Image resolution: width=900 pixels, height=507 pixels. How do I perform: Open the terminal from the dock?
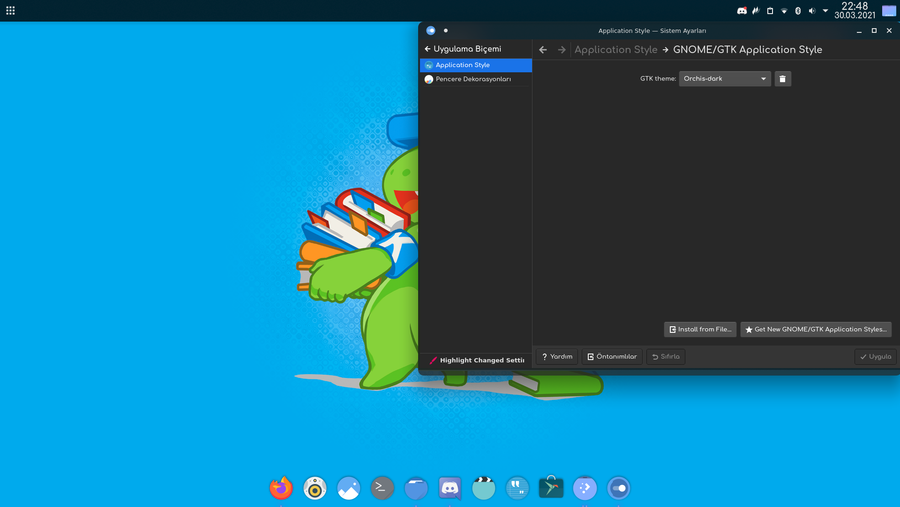point(382,488)
